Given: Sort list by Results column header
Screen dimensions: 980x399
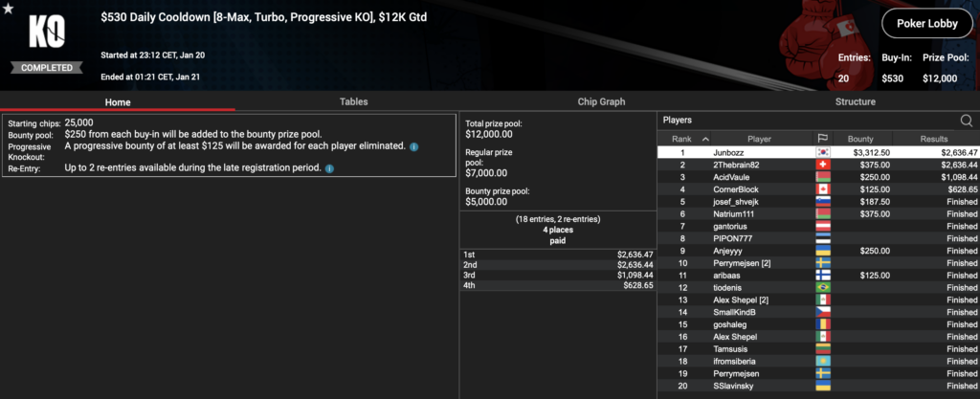Looking at the screenshot, I should [x=934, y=139].
